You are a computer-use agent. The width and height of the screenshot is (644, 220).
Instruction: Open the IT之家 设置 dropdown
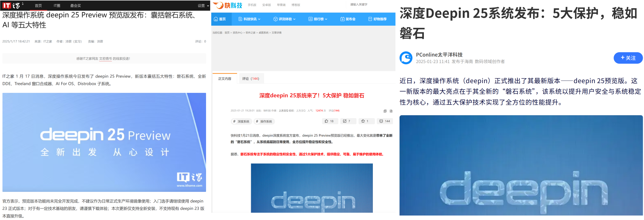pyautogui.click(x=203, y=5)
